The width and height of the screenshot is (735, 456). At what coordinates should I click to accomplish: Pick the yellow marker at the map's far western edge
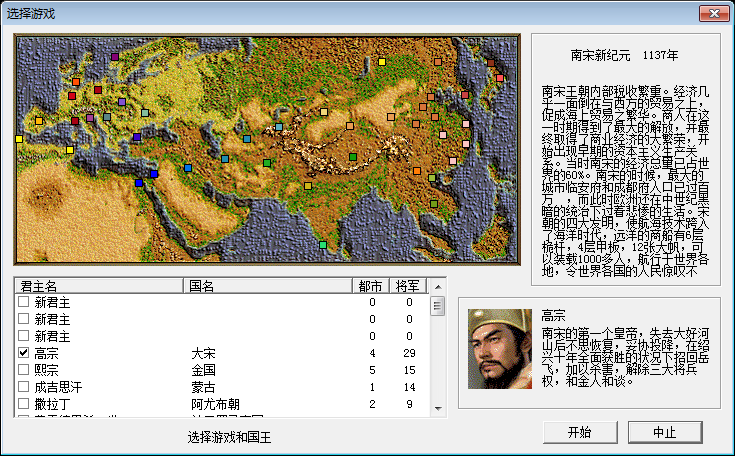click(19, 139)
